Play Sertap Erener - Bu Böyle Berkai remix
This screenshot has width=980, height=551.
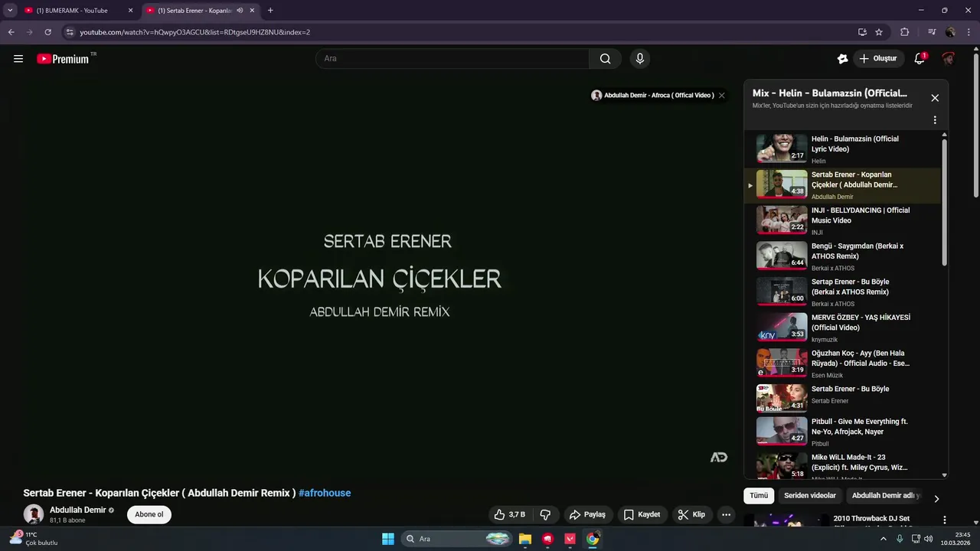pyautogui.click(x=842, y=292)
